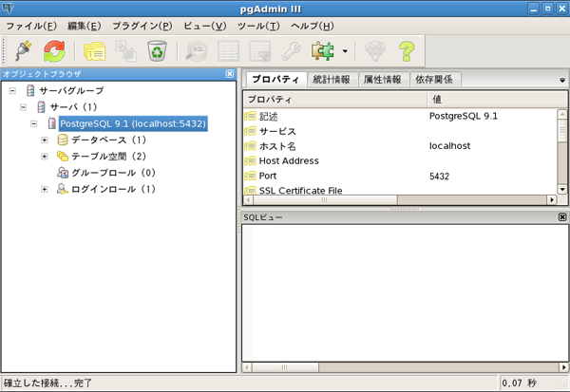This screenshot has width=570, height=392.
Task: Click the property icon beside ホスト名 row
Action: tap(250, 146)
